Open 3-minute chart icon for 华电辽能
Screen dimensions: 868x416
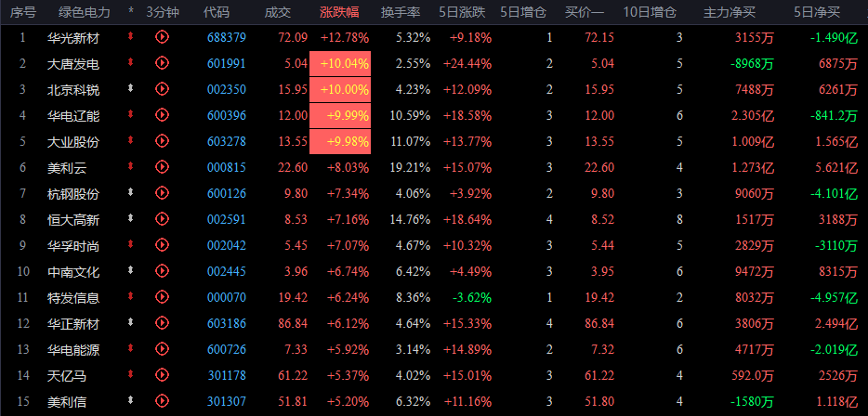pos(162,114)
